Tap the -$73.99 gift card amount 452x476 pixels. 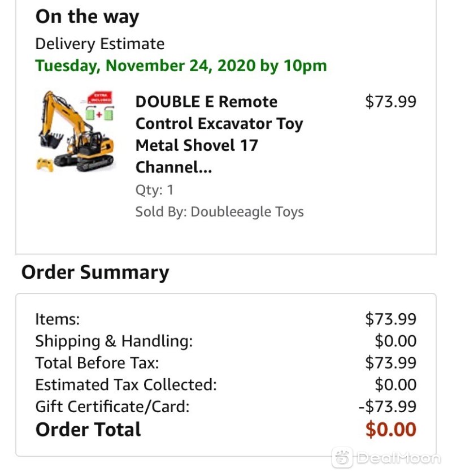[x=387, y=406]
